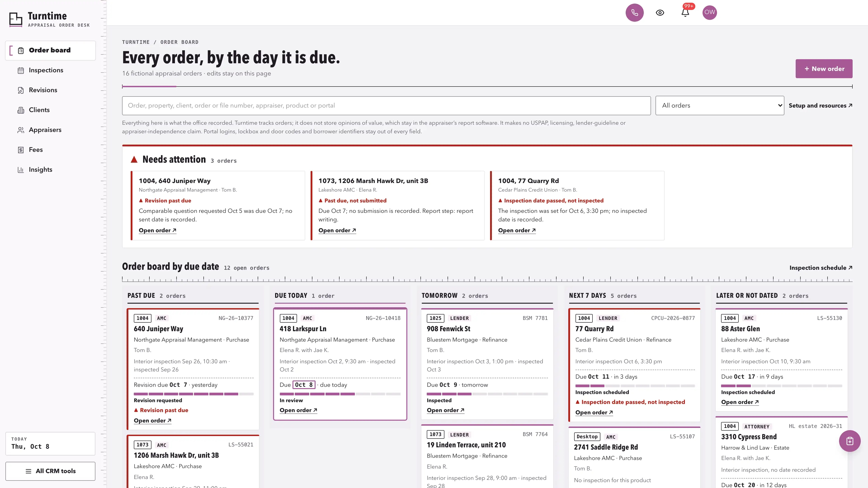The width and height of the screenshot is (868, 488).
Task: Click 19 Linden Terrace, unit 210 title
Action: 466,445
